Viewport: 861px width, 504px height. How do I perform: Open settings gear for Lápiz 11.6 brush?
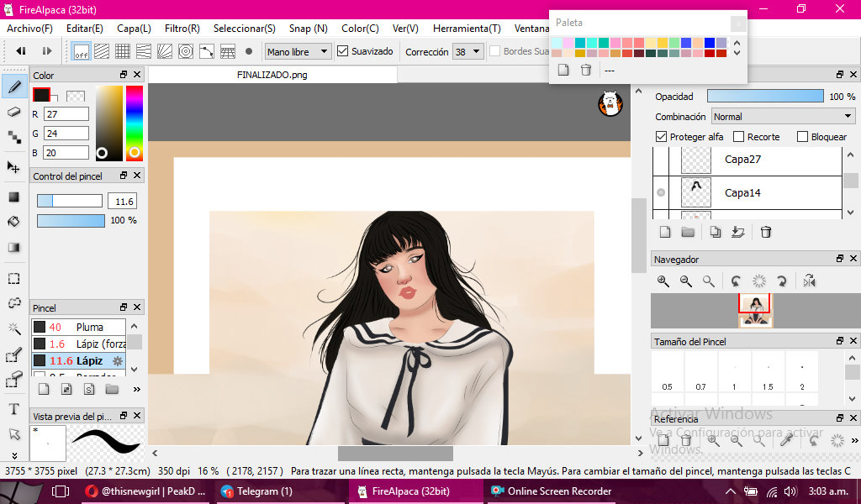coord(118,361)
